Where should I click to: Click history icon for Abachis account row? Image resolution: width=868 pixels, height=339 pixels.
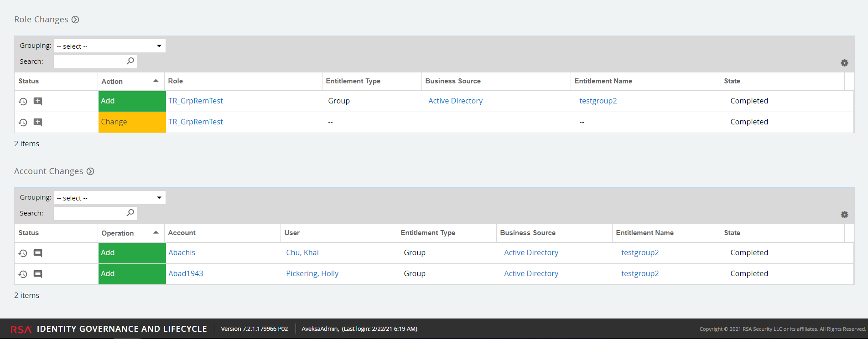[23, 253]
